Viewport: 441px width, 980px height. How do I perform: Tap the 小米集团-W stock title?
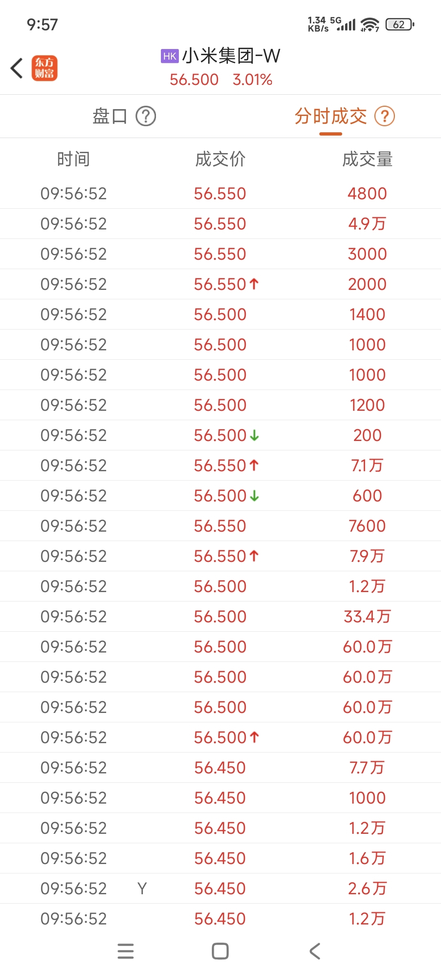pyautogui.click(x=231, y=56)
